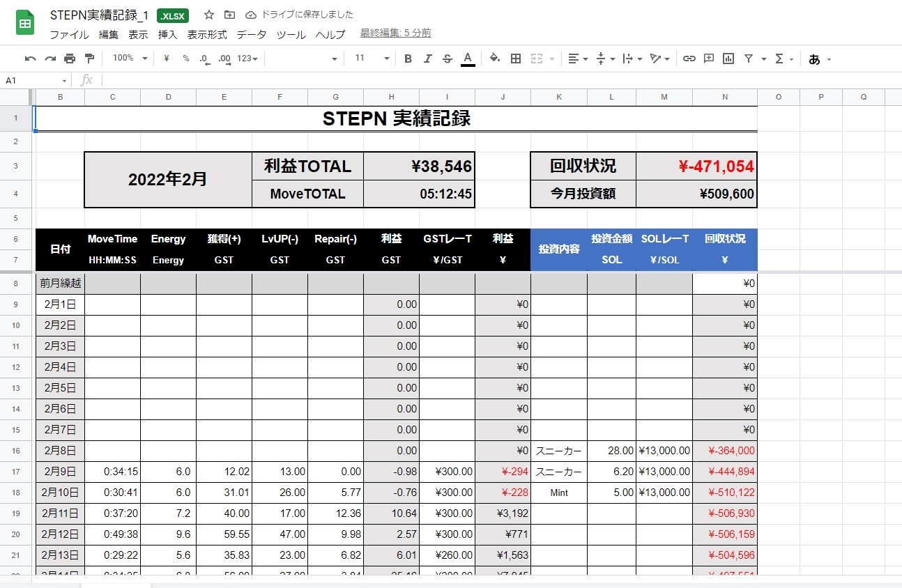Screen dimensions: 902x588
Task: Click the undo arrow icon
Action: tap(30, 59)
